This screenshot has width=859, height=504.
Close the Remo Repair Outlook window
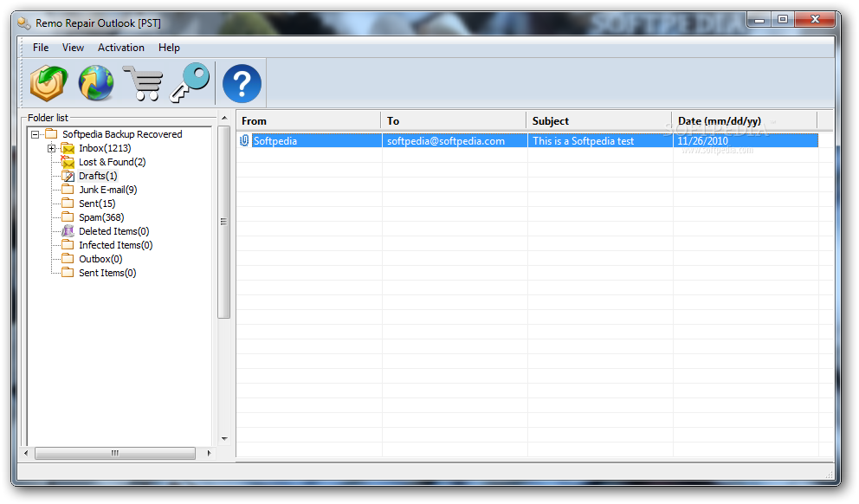click(815, 20)
